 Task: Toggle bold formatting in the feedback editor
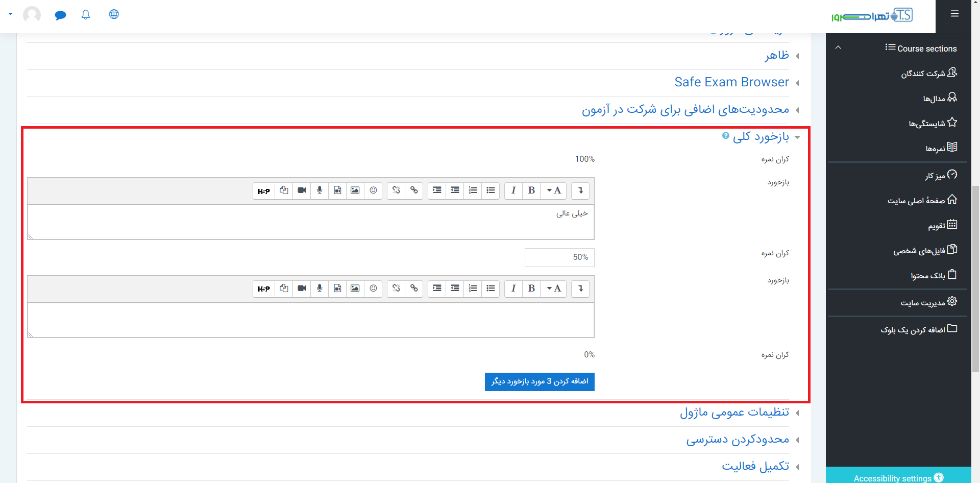click(531, 190)
